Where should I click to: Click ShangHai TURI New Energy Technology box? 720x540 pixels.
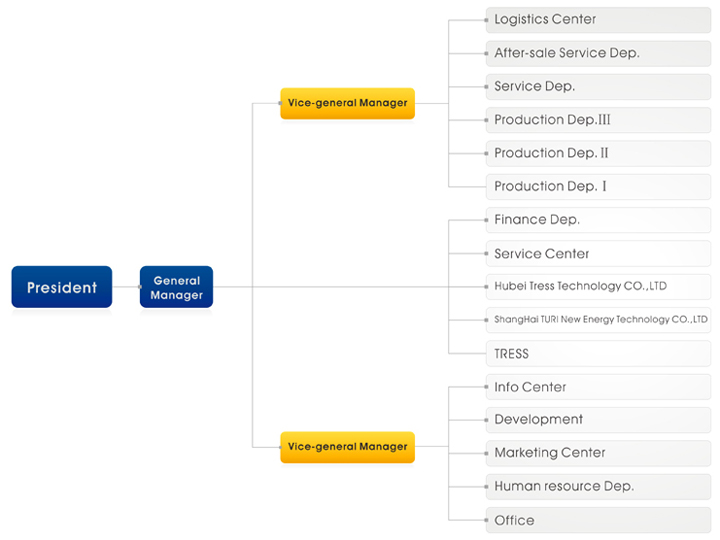pos(598,320)
